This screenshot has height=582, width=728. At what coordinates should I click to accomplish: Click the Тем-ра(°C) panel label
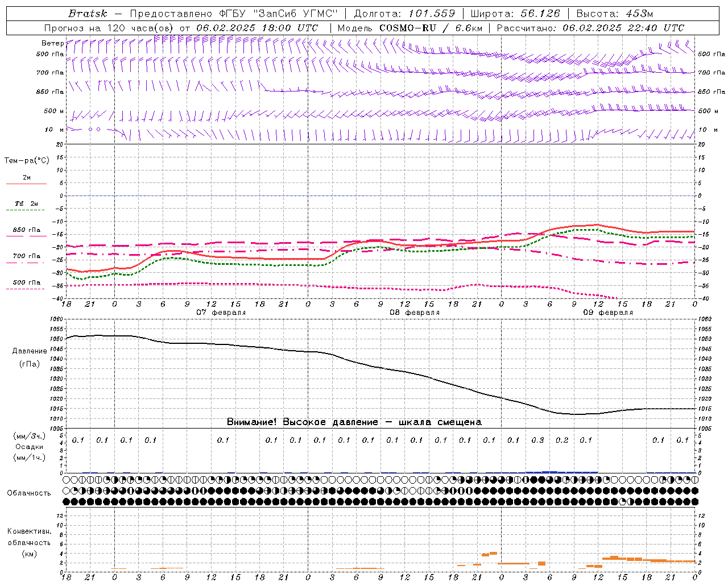pos(27,161)
